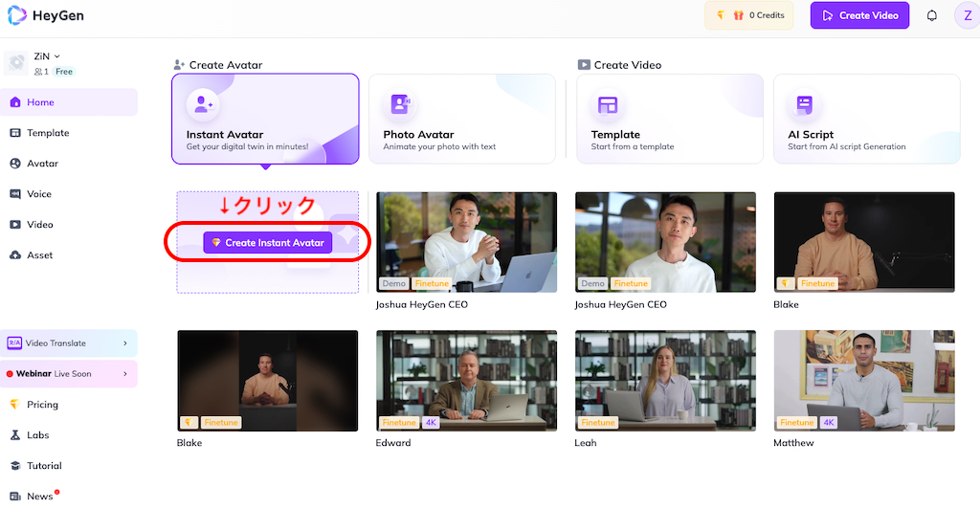Click the Template icon in sidebar
This screenshot has width=980, height=508.
(x=15, y=133)
